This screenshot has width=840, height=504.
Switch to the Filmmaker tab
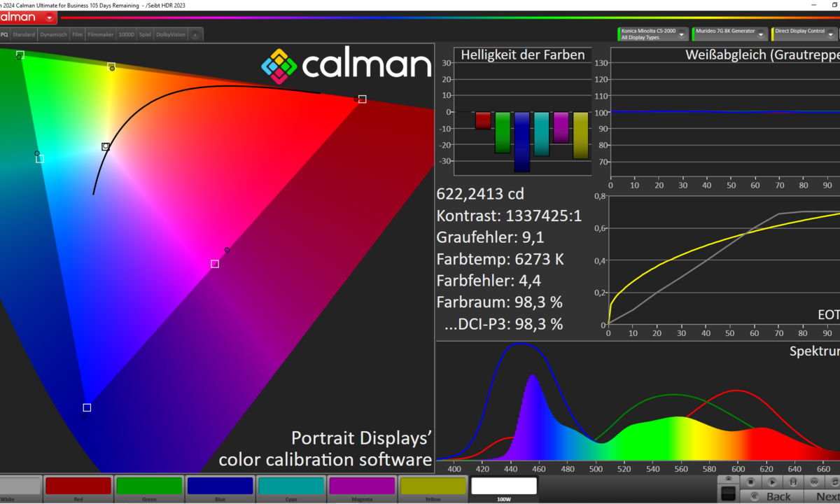point(101,34)
